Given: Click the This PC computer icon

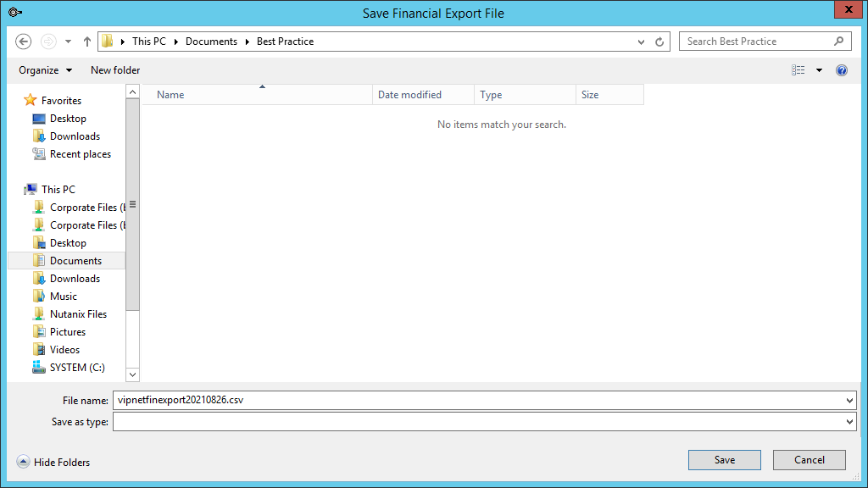Looking at the screenshot, I should [31, 189].
